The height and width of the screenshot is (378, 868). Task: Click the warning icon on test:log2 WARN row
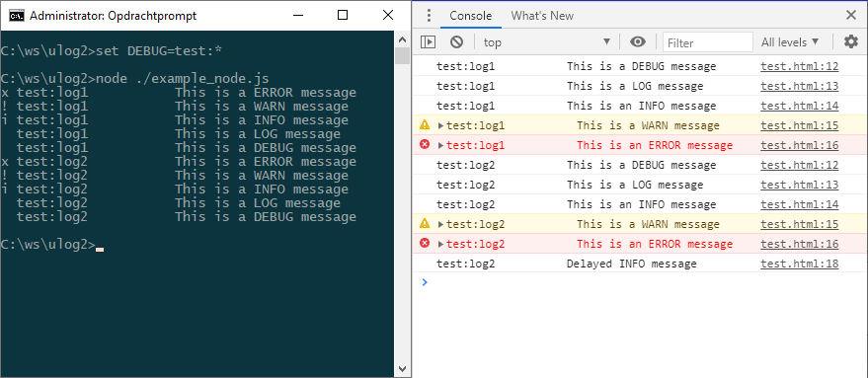coord(425,224)
